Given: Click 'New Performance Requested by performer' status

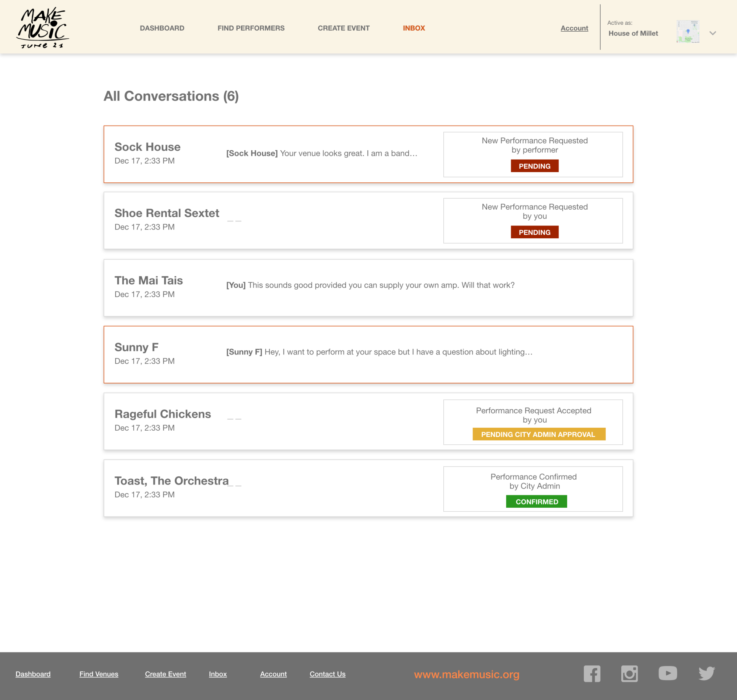Looking at the screenshot, I should (534, 145).
